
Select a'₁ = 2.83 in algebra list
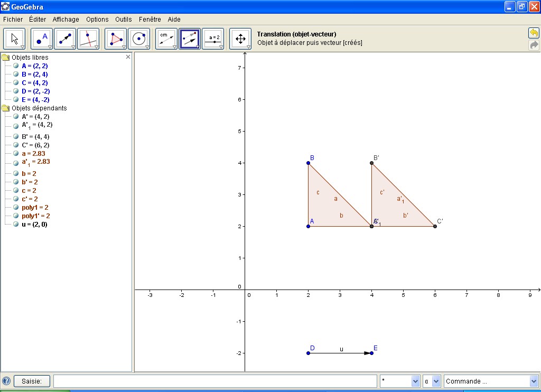click(x=36, y=162)
